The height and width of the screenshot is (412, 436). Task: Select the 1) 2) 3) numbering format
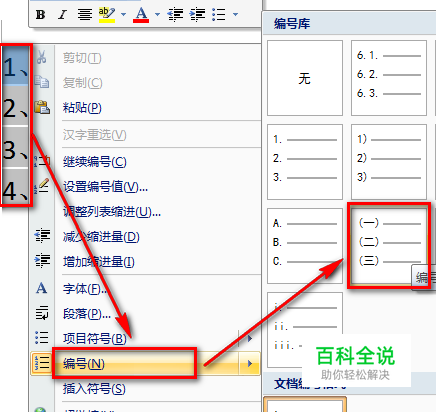point(389,162)
